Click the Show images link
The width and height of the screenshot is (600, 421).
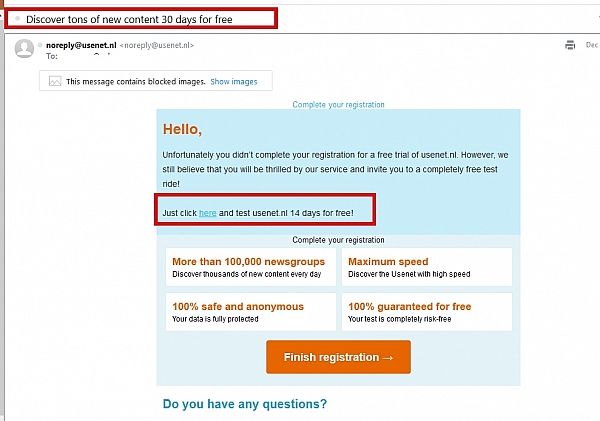point(234,82)
